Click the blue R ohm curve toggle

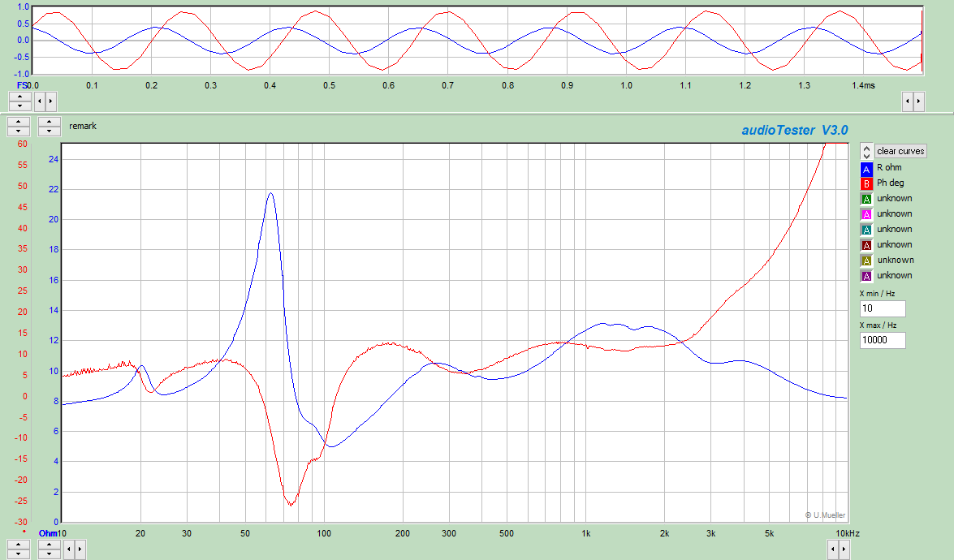pyautogui.click(x=866, y=168)
